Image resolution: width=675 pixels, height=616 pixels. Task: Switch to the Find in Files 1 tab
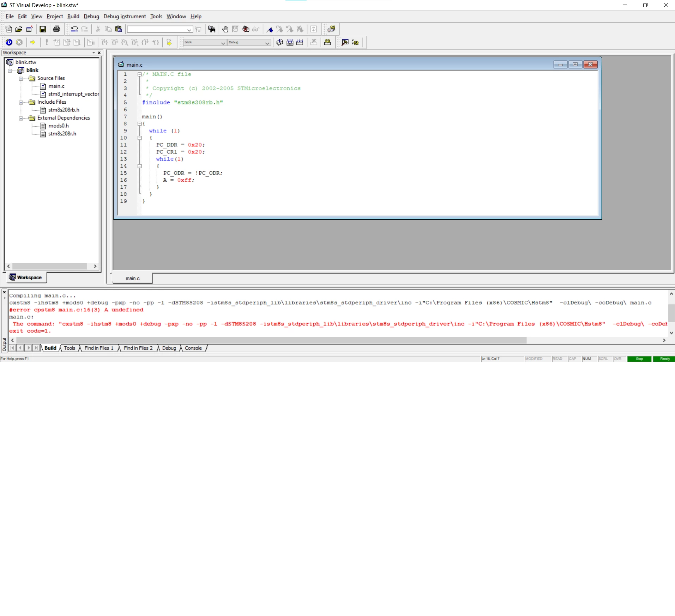pyautogui.click(x=99, y=348)
